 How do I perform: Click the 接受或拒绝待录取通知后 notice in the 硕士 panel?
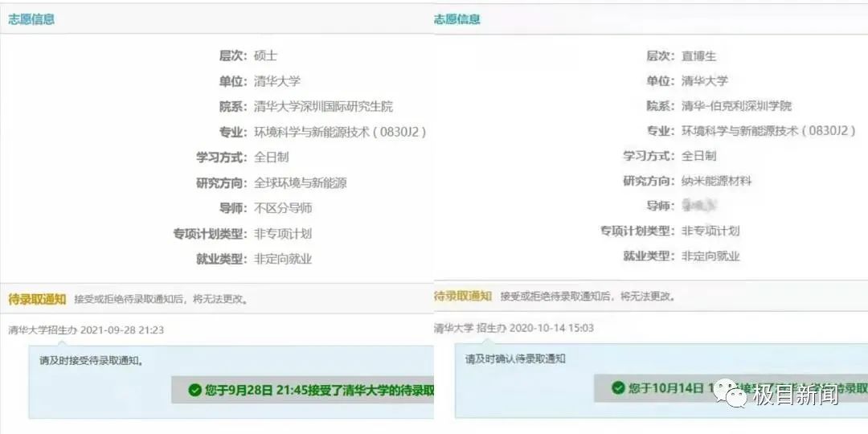tap(161, 300)
